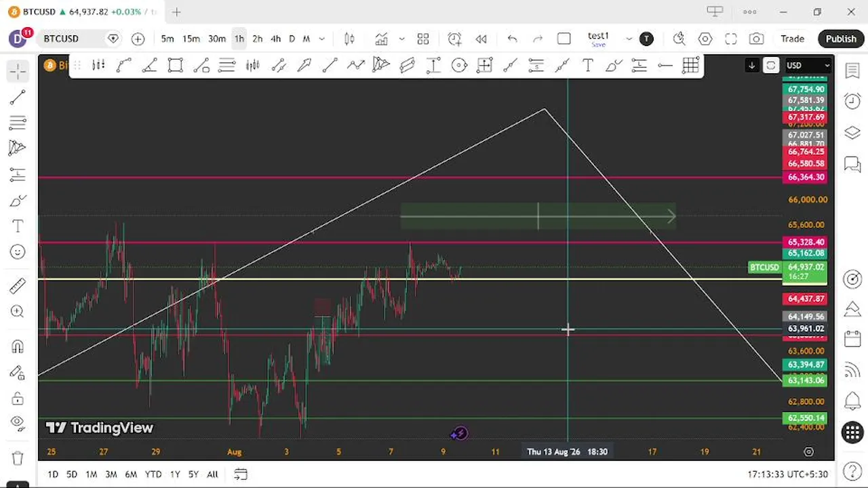The image size is (868, 488).
Task: Expand the favorite indicators dropdown arrow
Action: point(401,39)
